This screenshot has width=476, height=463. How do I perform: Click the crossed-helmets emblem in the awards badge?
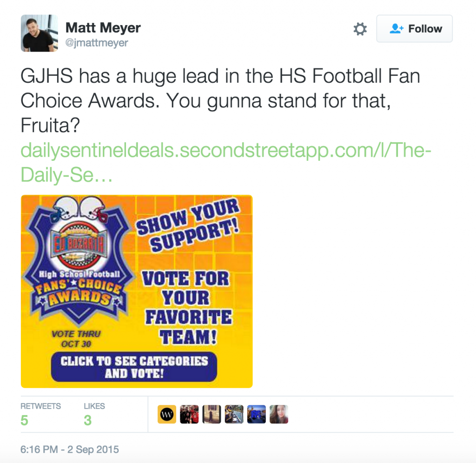(79, 209)
